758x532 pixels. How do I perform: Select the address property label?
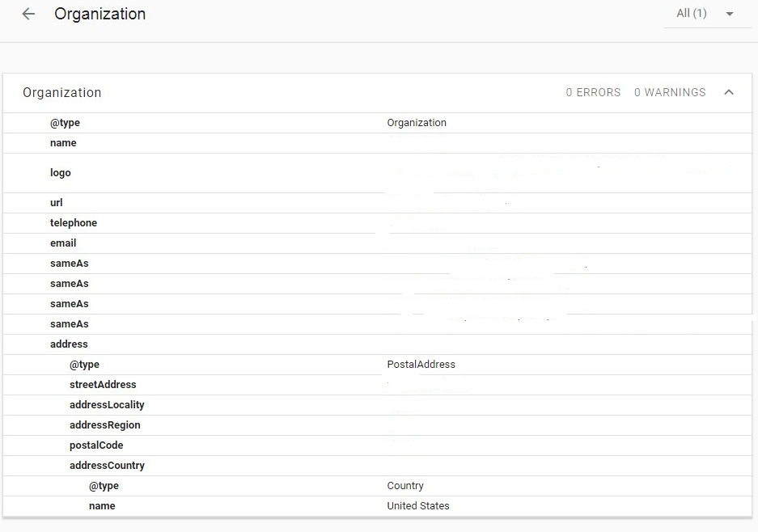[69, 344]
